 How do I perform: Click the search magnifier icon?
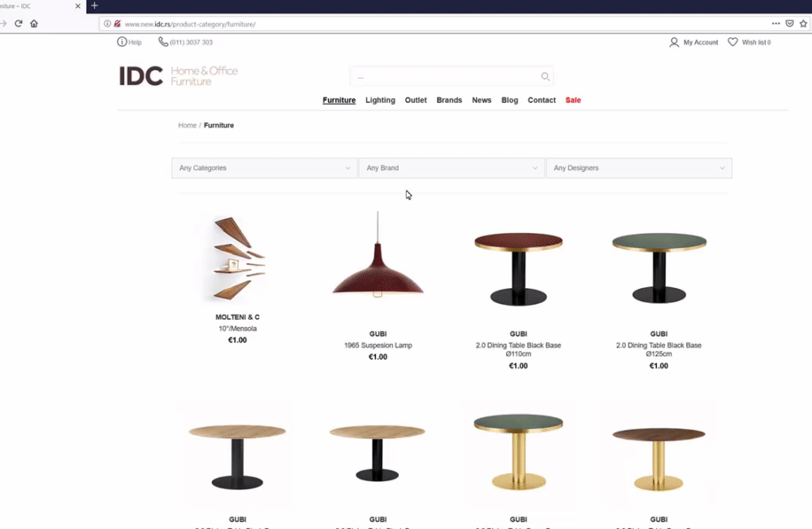tap(546, 76)
